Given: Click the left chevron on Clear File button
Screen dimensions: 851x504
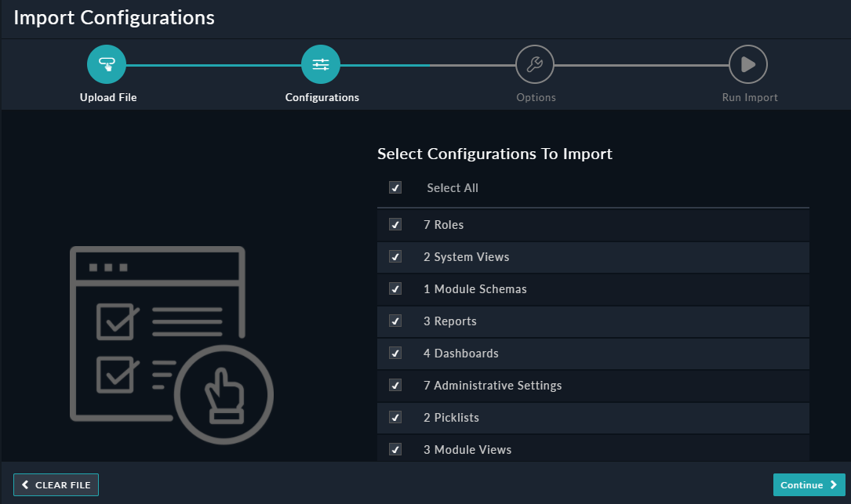Looking at the screenshot, I should pyautogui.click(x=24, y=484).
